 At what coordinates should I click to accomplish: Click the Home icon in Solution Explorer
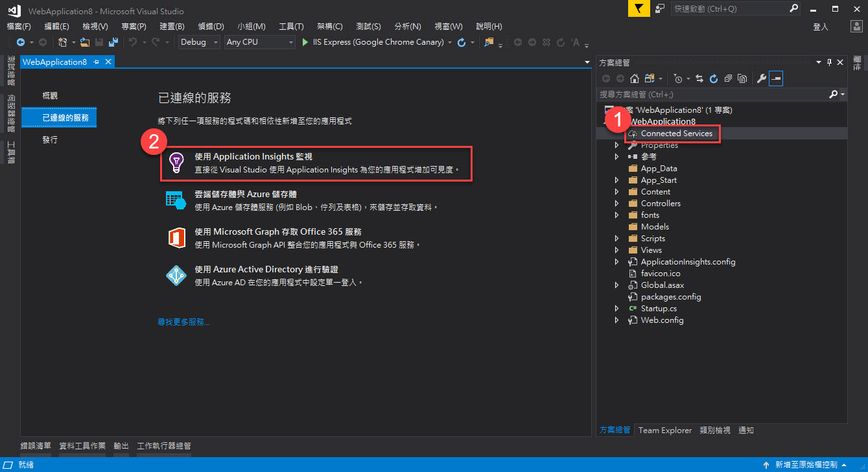click(634, 78)
